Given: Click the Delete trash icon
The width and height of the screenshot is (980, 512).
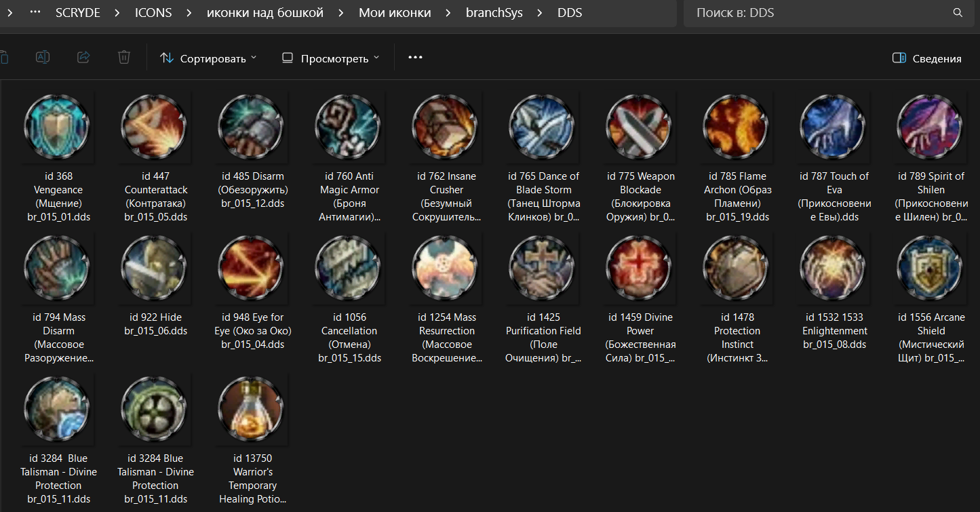Looking at the screenshot, I should tap(124, 58).
